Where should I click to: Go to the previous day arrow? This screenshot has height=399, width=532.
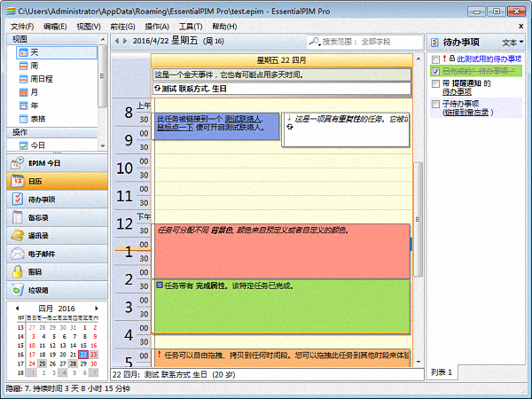117,41
